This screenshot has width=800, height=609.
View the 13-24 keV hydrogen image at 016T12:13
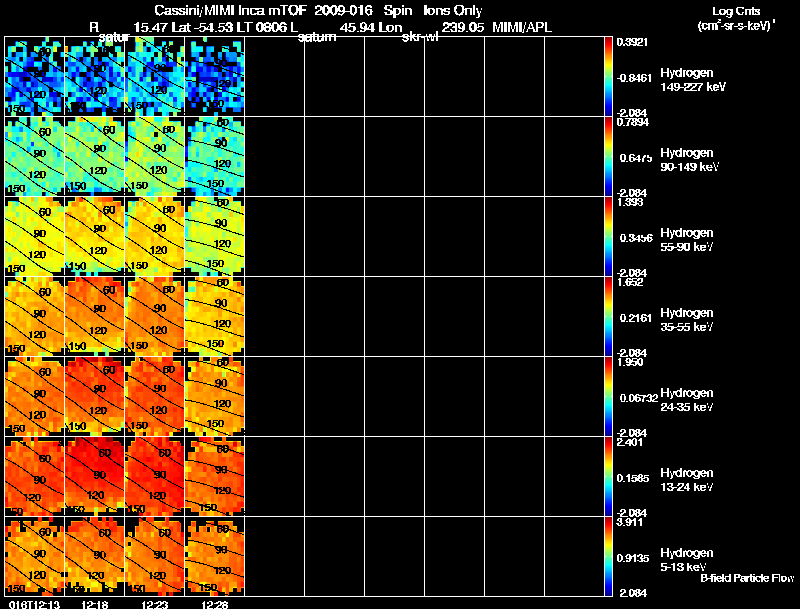coord(35,477)
